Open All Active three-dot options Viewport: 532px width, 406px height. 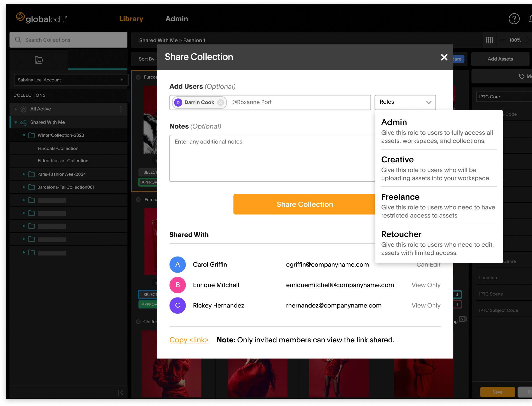click(x=121, y=109)
